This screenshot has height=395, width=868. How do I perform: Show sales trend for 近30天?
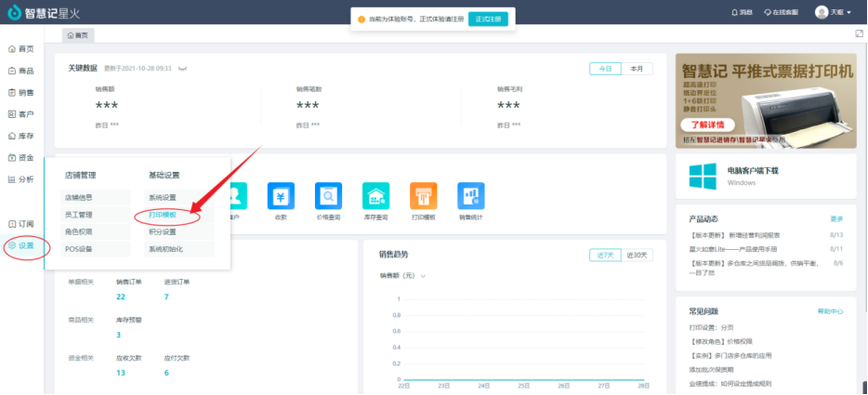pos(637,256)
